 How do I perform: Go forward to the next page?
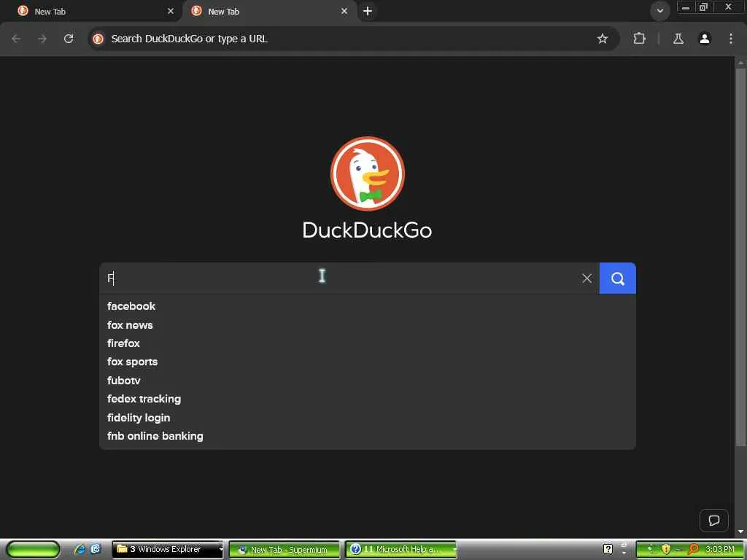[42, 39]
